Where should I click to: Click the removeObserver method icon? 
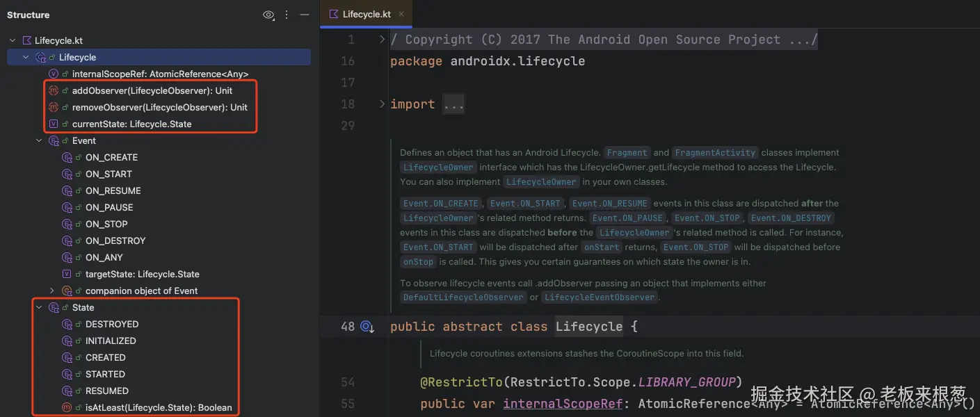54,107
